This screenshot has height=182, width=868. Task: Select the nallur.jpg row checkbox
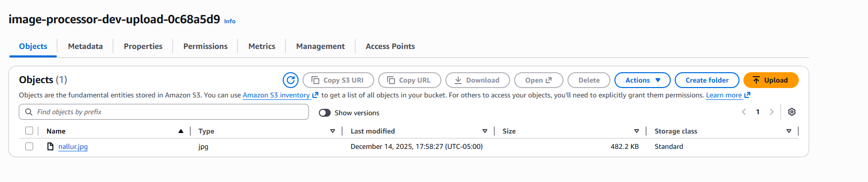29,146
